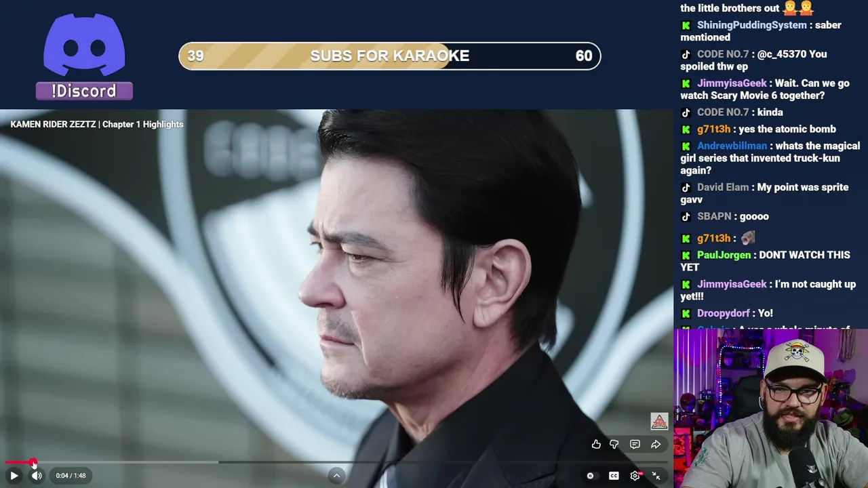The height and width of the screenshot is (488, 868).
Task: Click the username Andrewbillman in chat
Action: click(x=732, y=146)
